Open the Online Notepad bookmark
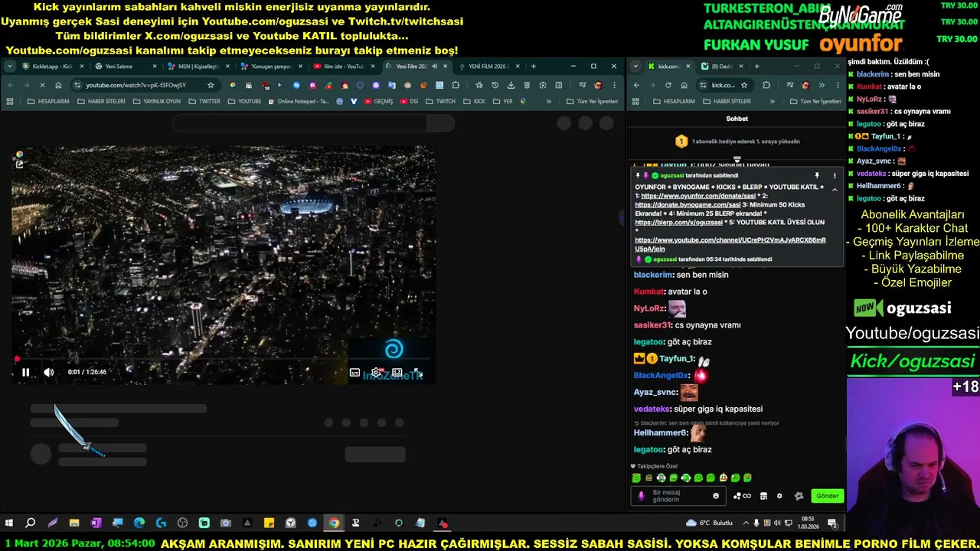 (299, 101)
